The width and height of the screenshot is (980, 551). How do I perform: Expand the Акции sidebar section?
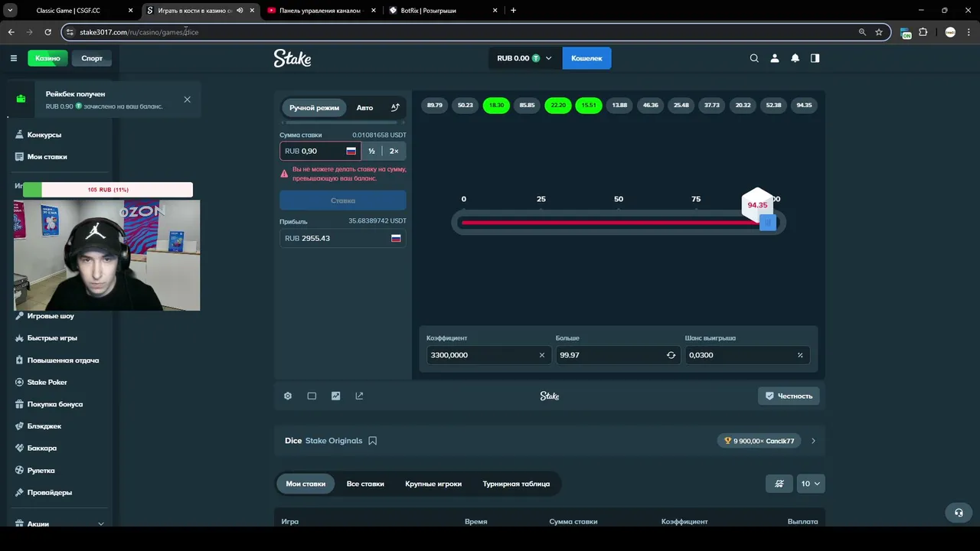101,524
